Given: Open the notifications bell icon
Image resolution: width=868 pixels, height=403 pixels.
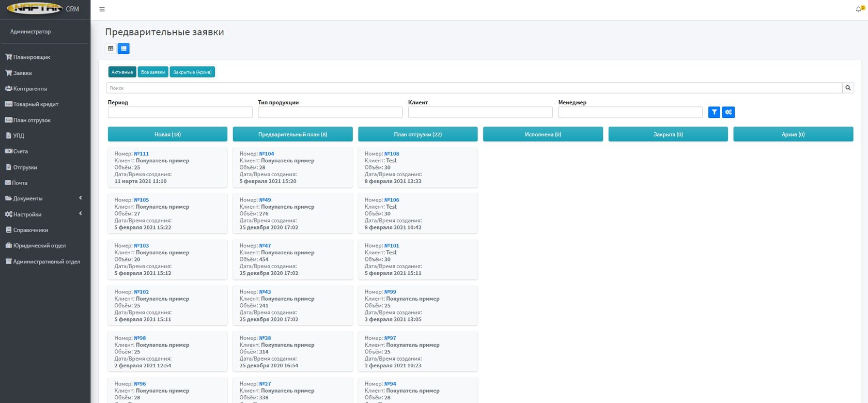Looking at the screenshot, I should (x=860, y=9).
